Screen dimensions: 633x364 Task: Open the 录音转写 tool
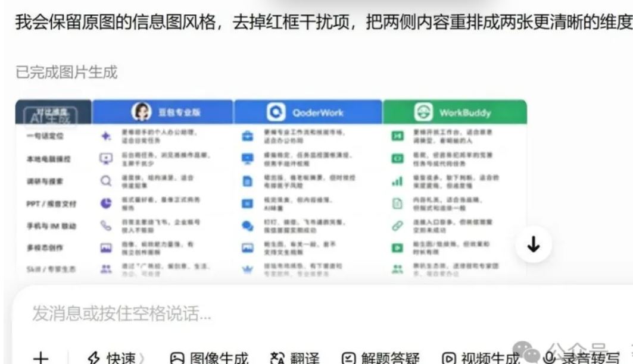(581, 357)
